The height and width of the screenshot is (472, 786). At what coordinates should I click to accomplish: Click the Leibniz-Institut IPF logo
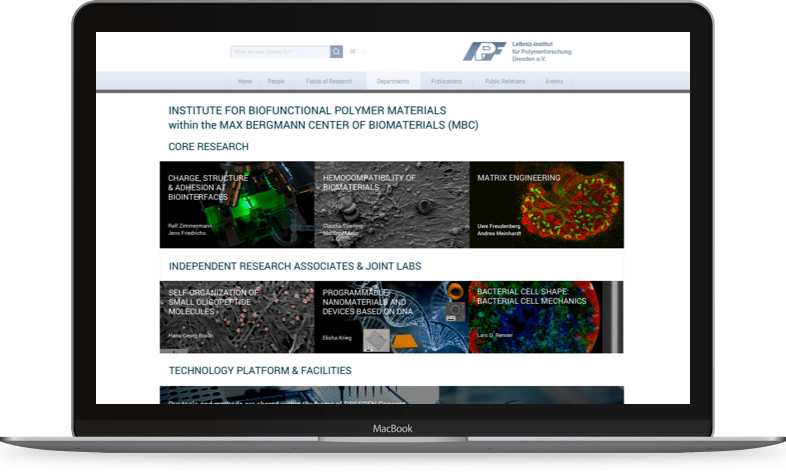click(484, 52)
